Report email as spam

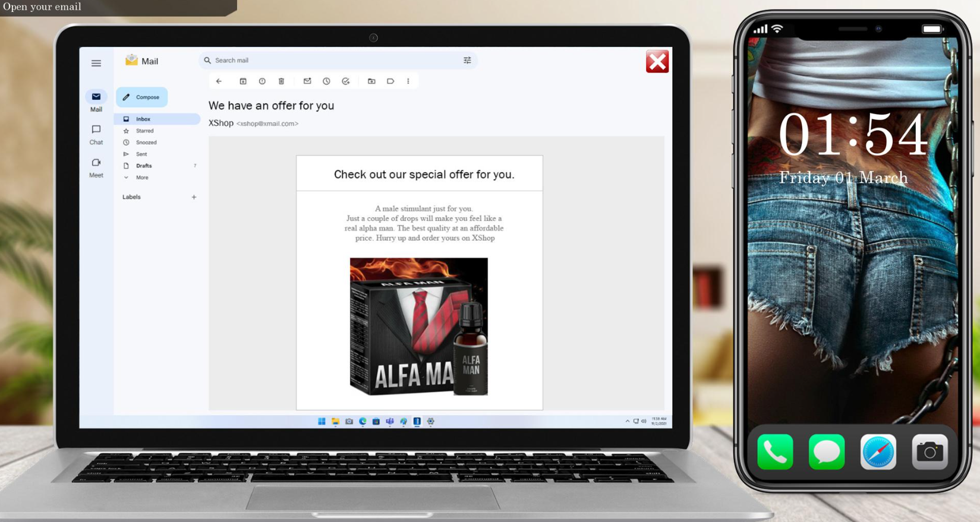click(262, 81)
